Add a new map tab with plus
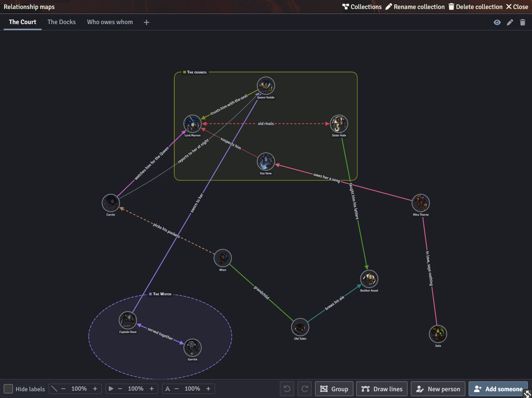 (x=146, y=22)
